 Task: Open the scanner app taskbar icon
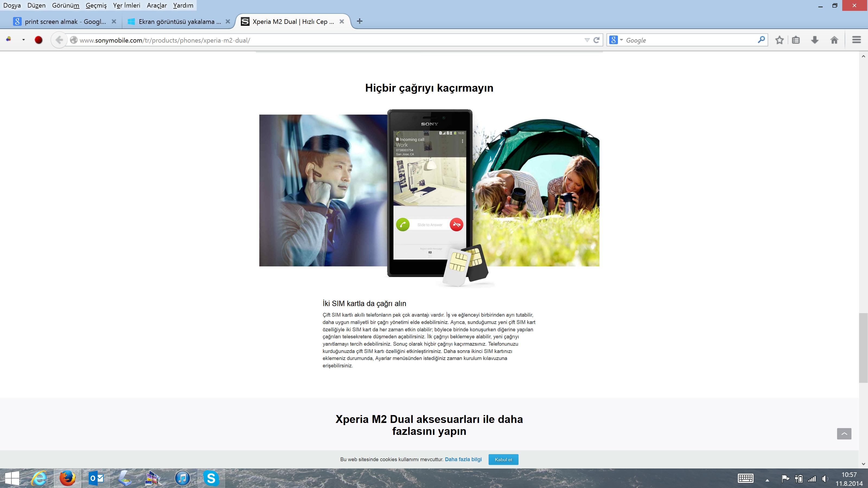(x=125, y=478)
